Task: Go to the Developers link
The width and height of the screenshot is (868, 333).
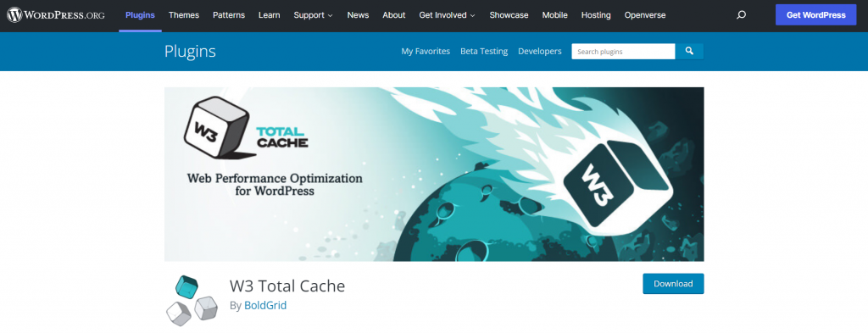Action: point(540,52)
